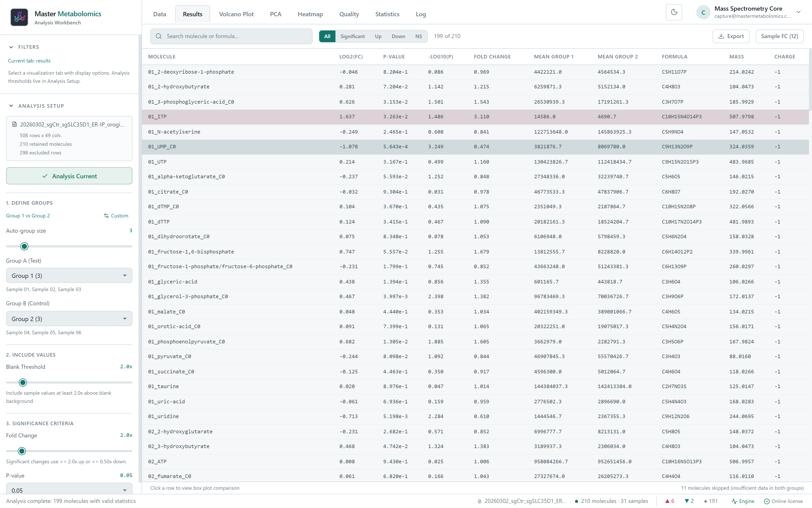Select the 02_ATP row
This screenshot has height=508, width=812.
click(x=475, y=461)
